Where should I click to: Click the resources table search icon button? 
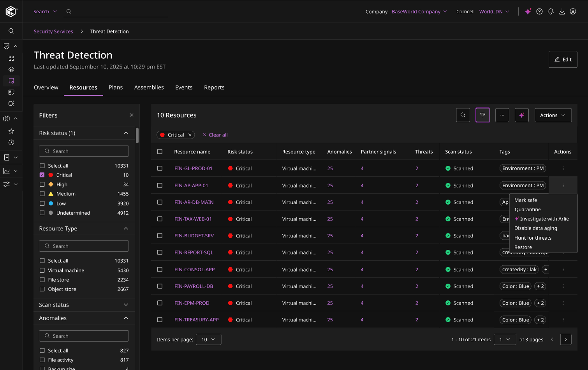pyautogui.click(x=463, y=115)
